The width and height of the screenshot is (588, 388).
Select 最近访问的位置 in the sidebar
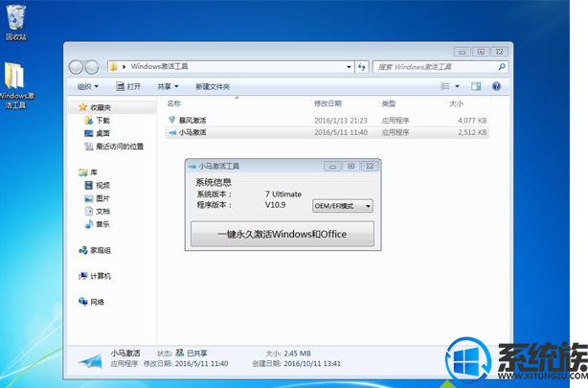120,147
